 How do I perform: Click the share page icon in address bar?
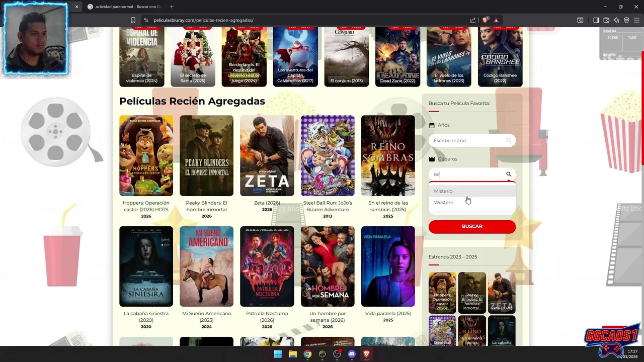pyautogui.click(x=473, y=20)
